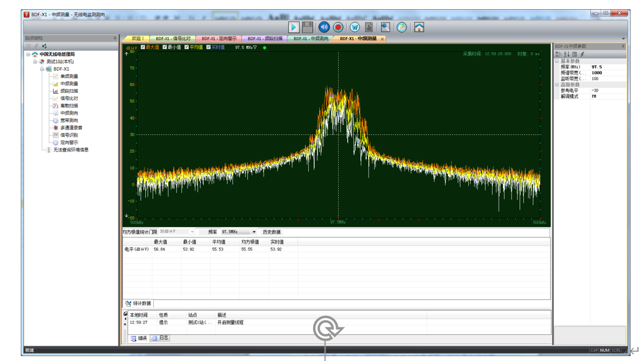Collapse the 基本参数 section in parameter panel
This screenshot has height=361, width=644.
coord(557,61)
